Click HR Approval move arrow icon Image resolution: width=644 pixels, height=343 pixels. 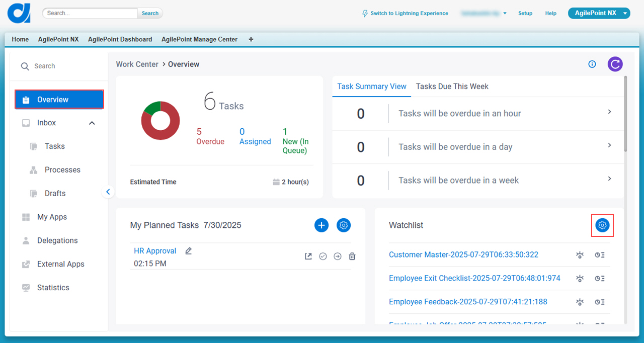click(338, 256)
